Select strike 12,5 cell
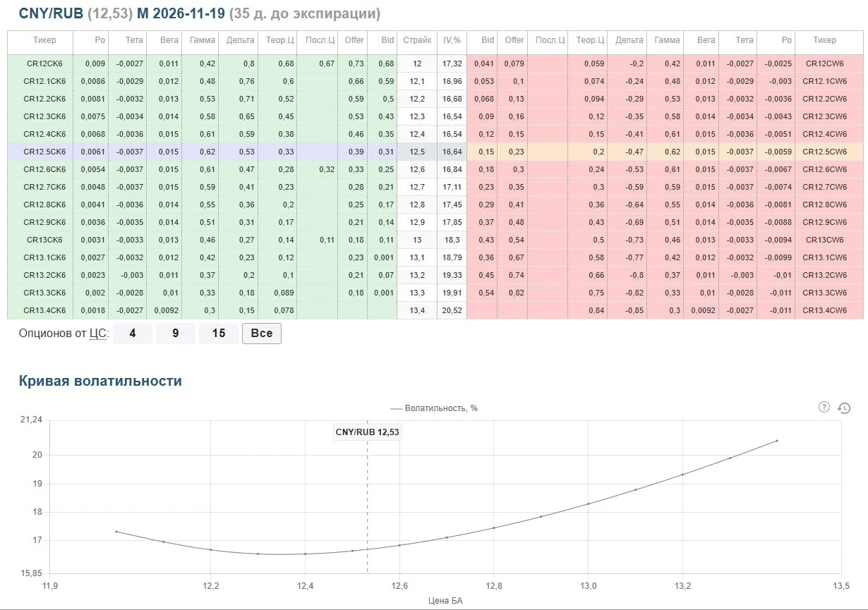 [x=417, y=152]
